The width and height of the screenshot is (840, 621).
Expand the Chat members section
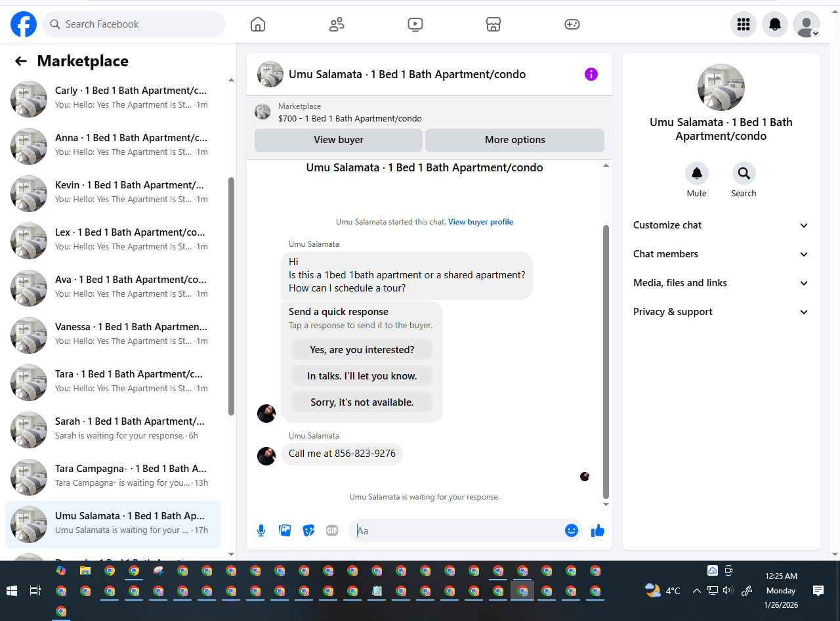click(x=721, y=254)
